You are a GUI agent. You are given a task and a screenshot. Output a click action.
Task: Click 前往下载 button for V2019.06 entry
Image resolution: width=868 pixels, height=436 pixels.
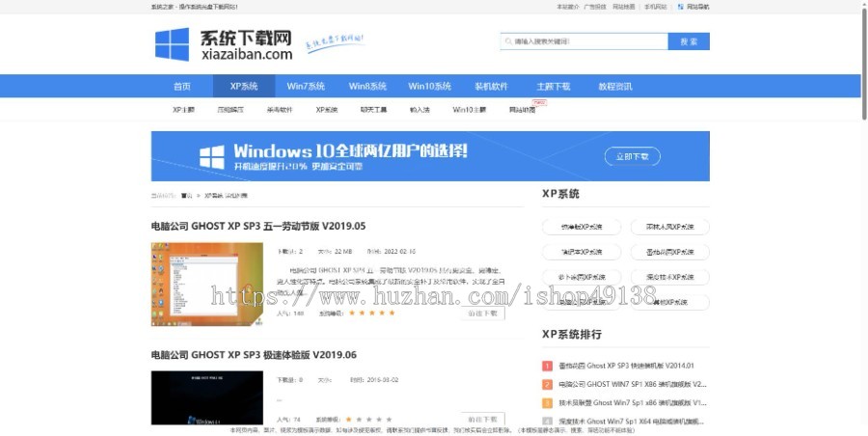[483, 420]
